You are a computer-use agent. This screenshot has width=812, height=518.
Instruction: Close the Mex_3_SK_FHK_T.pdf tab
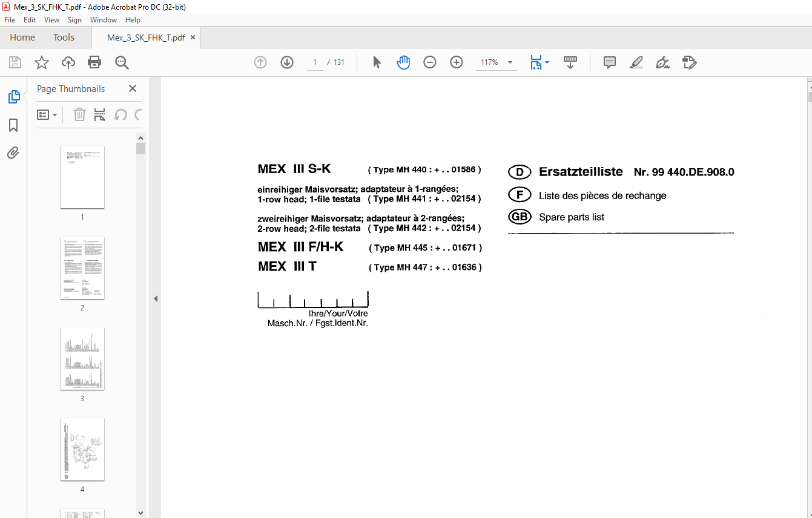point(193,38)
